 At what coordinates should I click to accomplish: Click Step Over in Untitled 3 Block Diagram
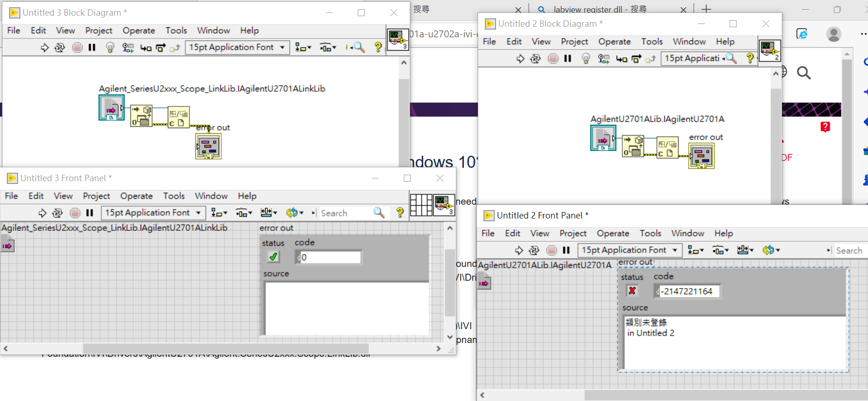point(160,47)
